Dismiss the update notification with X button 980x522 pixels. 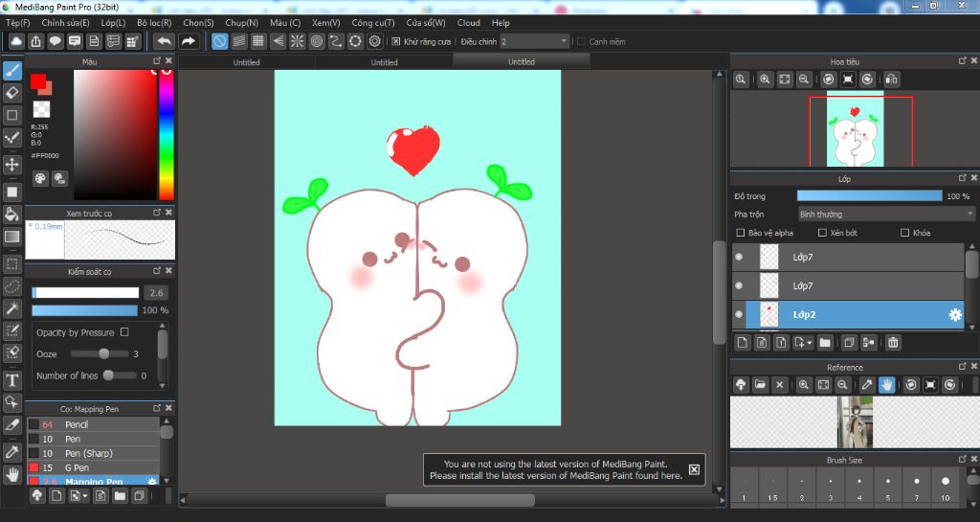click(x=694, y=469)
